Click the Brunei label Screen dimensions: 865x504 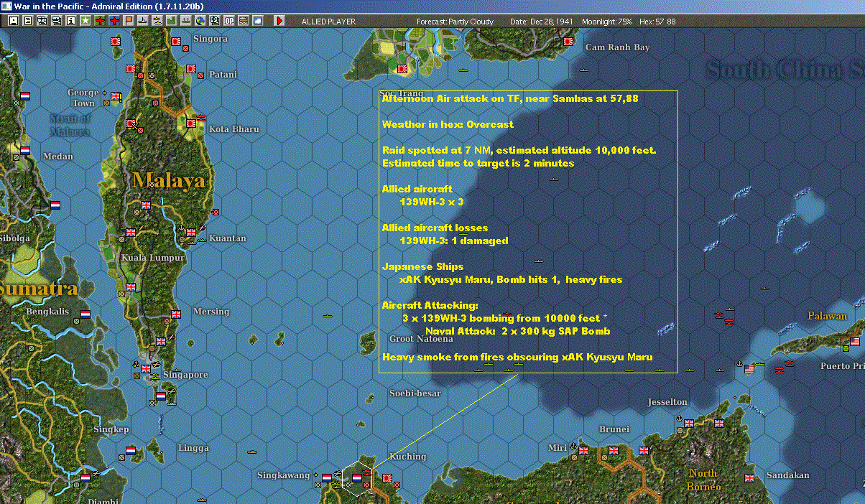pyautogui.click(x=614, y=429)
